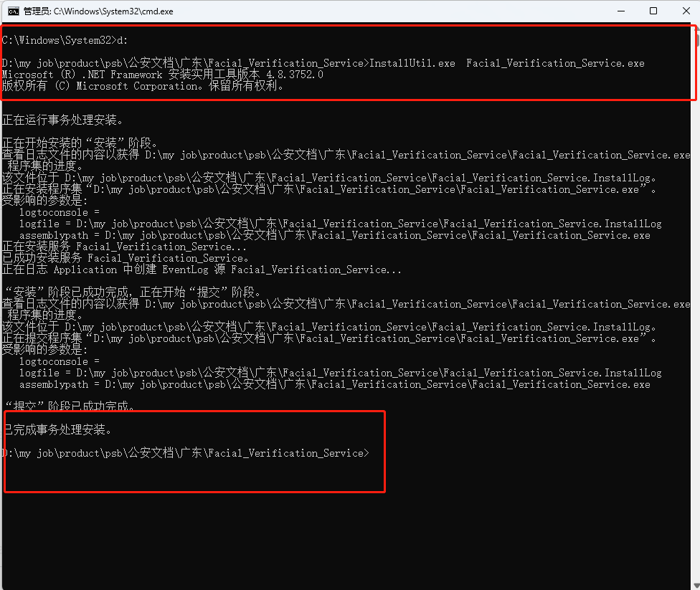Click the line '已完成事务处理安装。'
Viewport: 700px width, 590px height.
point(57,430)
